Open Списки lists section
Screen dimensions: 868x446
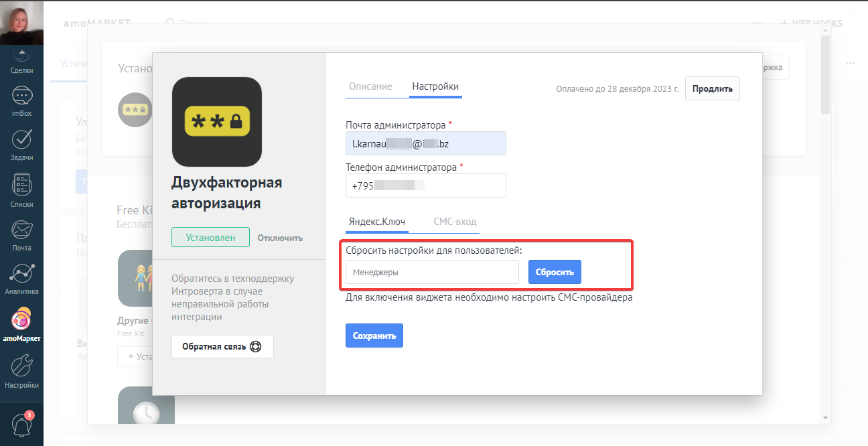point(21,191)
